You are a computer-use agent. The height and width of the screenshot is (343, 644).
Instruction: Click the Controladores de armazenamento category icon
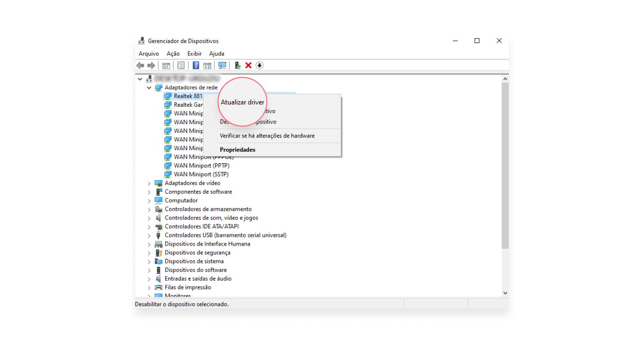pyautogui.click(x=159, y=209)
